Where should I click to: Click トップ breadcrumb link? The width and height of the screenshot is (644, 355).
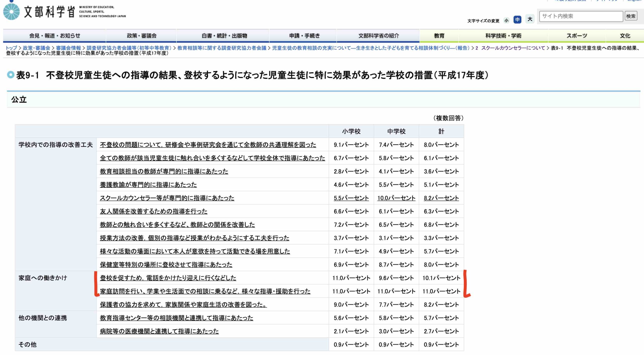11,48
